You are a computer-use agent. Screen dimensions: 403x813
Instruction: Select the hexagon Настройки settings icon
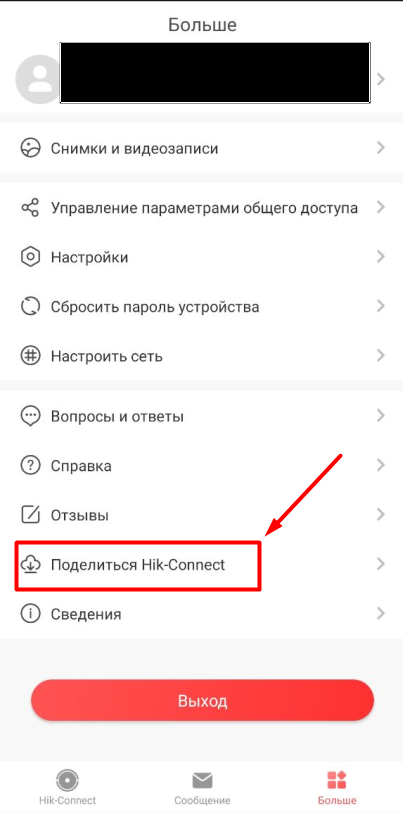[30, 257]
